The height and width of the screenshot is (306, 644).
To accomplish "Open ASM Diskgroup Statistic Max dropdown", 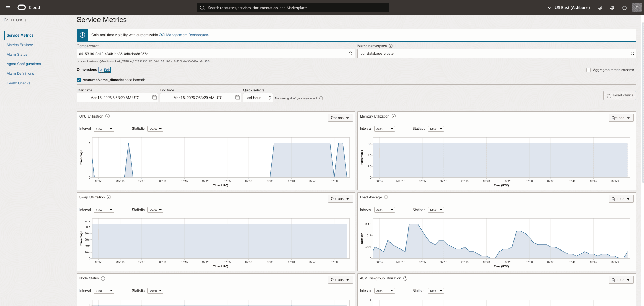I will pos(436,291).
